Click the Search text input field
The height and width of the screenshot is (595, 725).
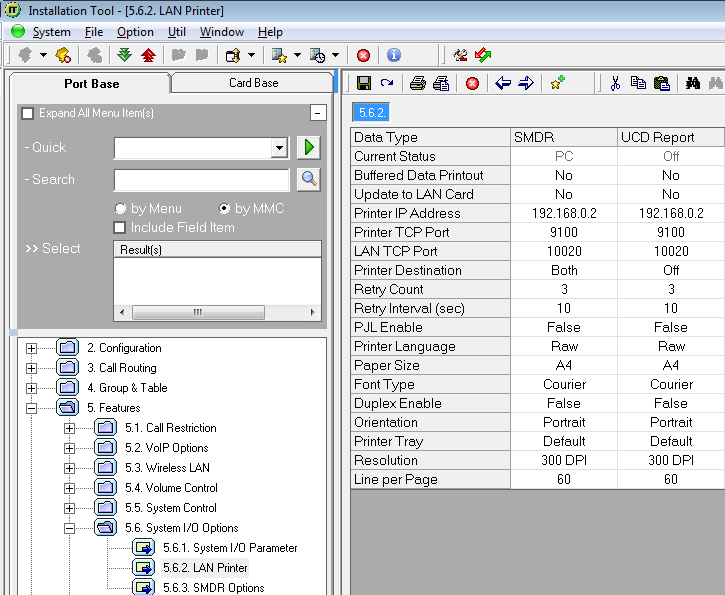pos(202,179)
